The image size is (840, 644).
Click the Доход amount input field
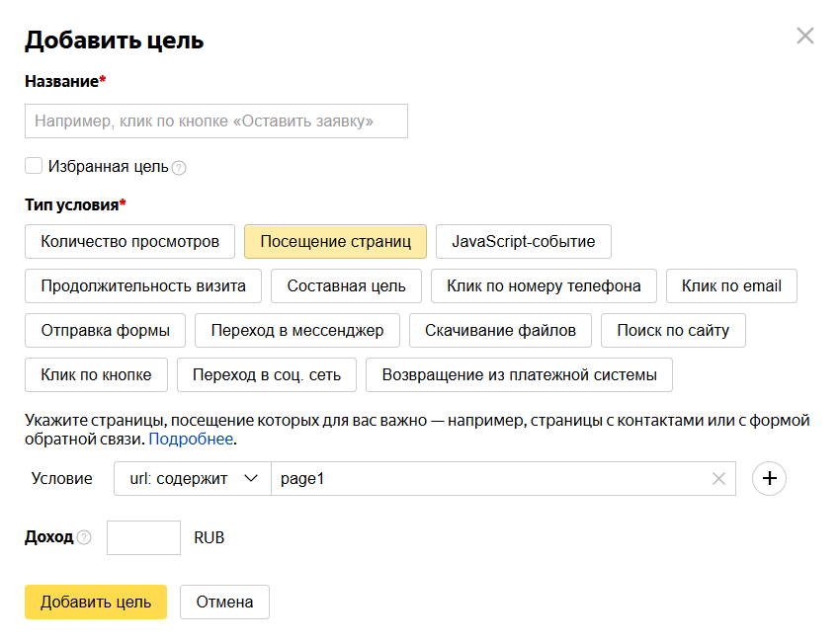(143, 538)
